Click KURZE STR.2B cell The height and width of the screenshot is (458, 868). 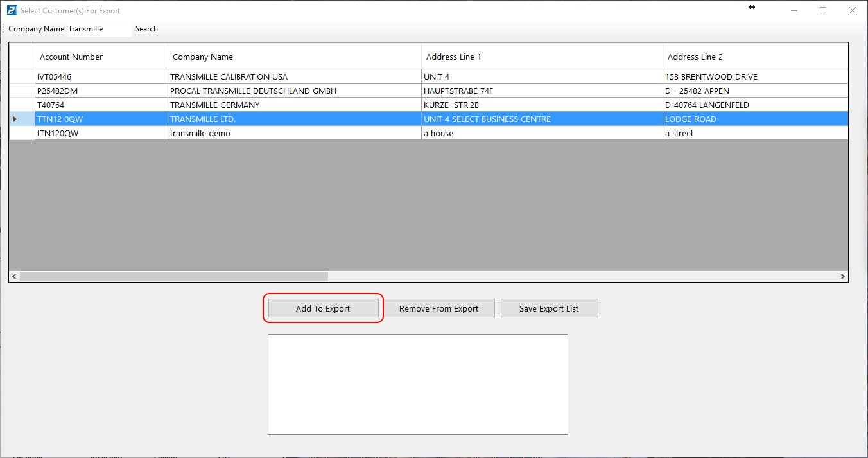point(542,105)
